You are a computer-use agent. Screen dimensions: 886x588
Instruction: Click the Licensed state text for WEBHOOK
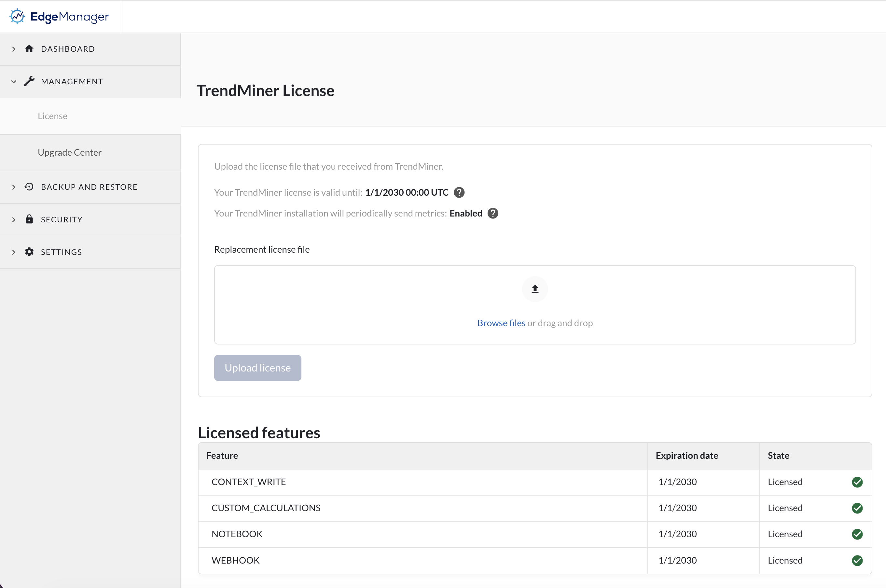pyautogui.click(x=785, y=561)
